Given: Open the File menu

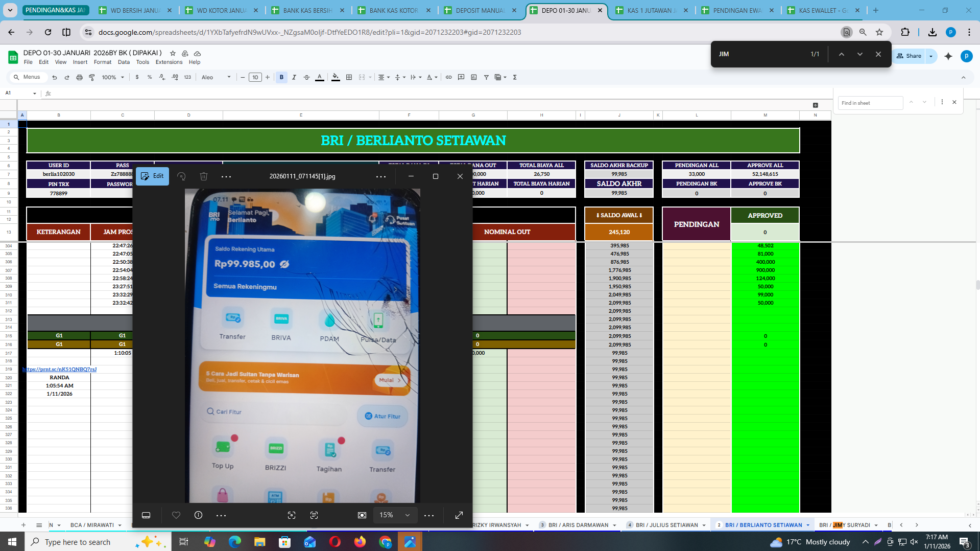Looking at the screenshot, I should [28, 62].
